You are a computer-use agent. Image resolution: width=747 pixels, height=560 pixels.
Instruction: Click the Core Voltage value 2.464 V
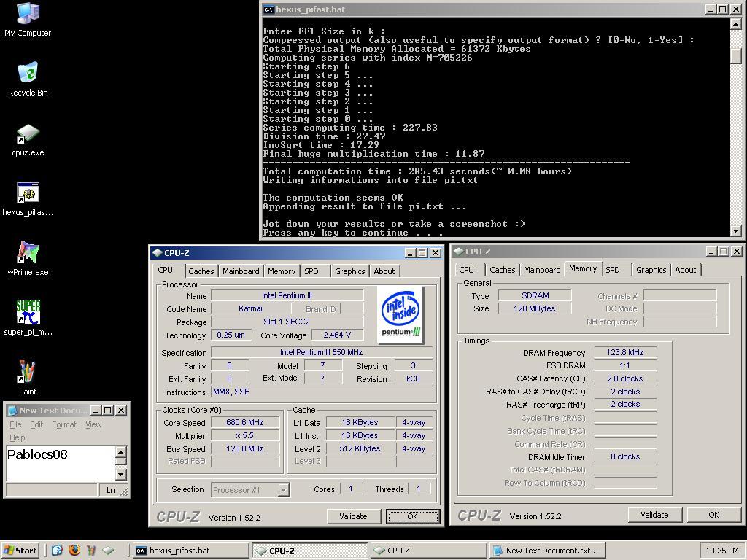[x=337, y=335]
